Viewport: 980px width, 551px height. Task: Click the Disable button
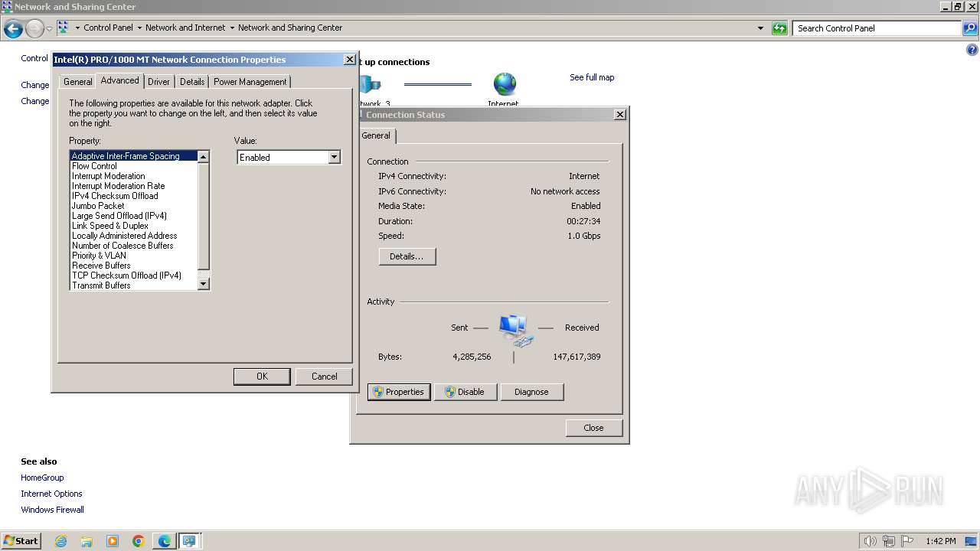click(465, 392)
